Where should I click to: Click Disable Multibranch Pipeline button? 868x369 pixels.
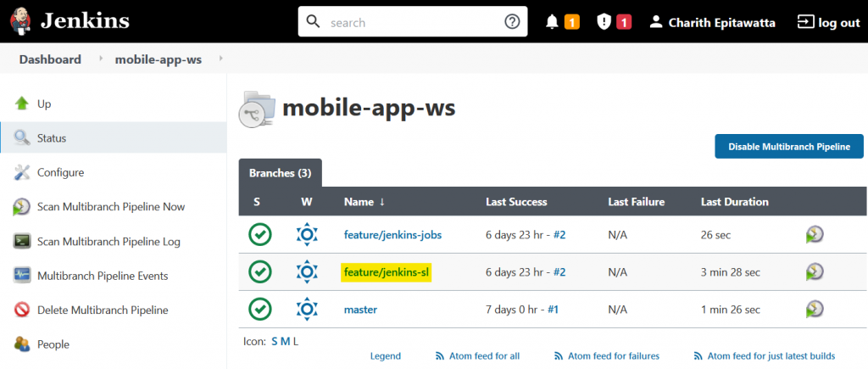pyautogui.click(x=789, y=146)
